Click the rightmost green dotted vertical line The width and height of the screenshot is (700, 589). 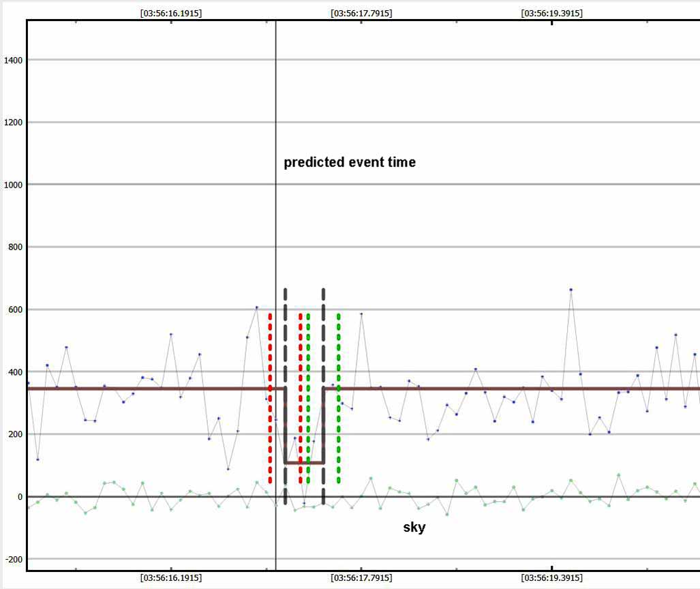tap(339, 395)
